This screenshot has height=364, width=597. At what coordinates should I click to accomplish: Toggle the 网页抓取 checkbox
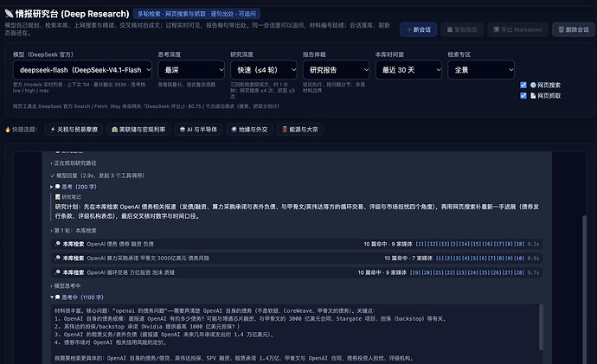(523, 95)
